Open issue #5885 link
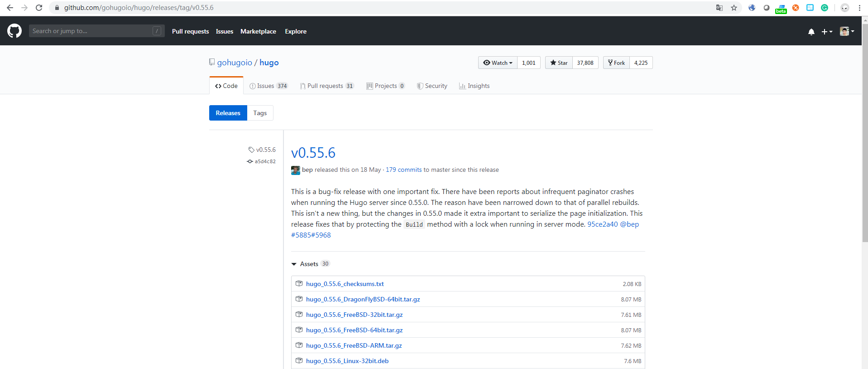Image resolution: width=868 pixels, height=369 pixels. [301, 235]
